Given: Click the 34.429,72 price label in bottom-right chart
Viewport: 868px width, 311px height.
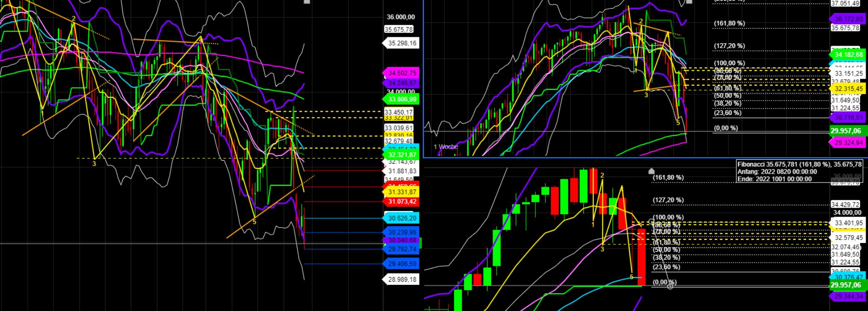Looking at the screenshot, I should (846, 204).
